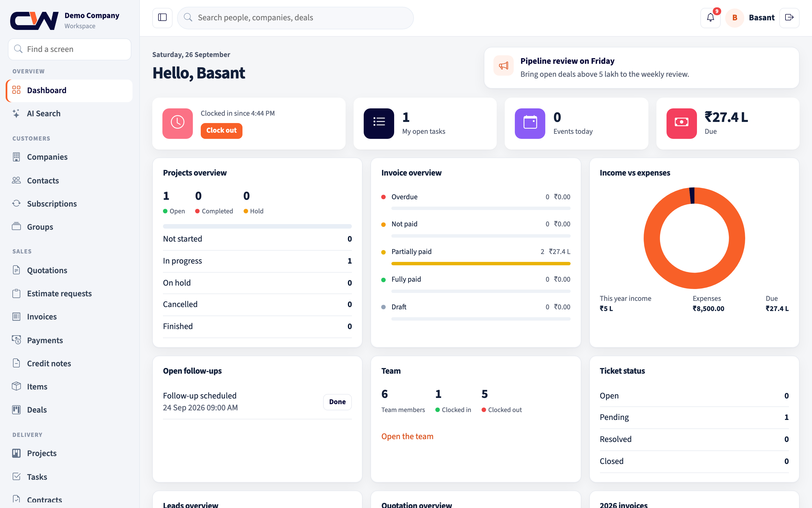The width and height of the screenshot is (812, 508).
Task: Open Tasks in the sidebar
Action: point(69,476)
